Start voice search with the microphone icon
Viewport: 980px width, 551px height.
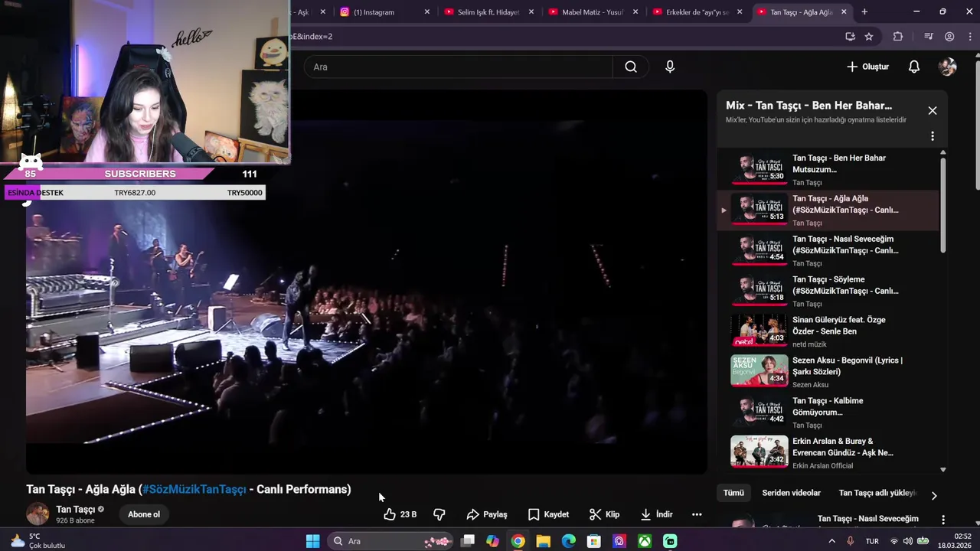[670, 67]
